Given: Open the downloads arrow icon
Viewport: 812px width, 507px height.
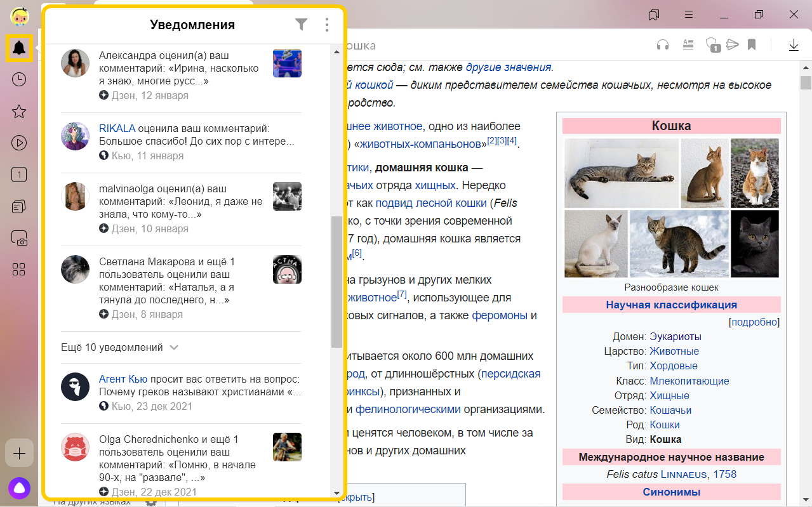Looking at the screenshot, I should [794, 44].
